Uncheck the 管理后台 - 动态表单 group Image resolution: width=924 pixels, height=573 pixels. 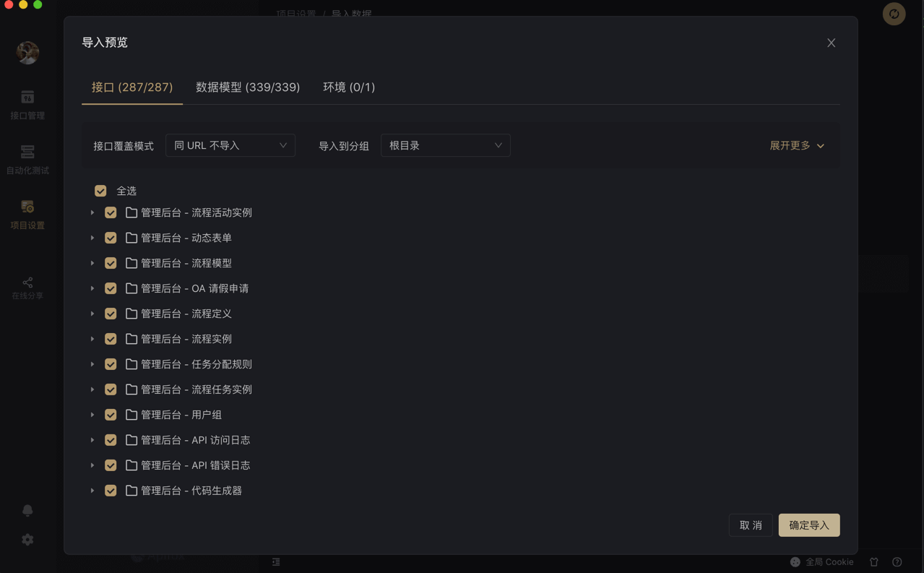pos(111,237)
